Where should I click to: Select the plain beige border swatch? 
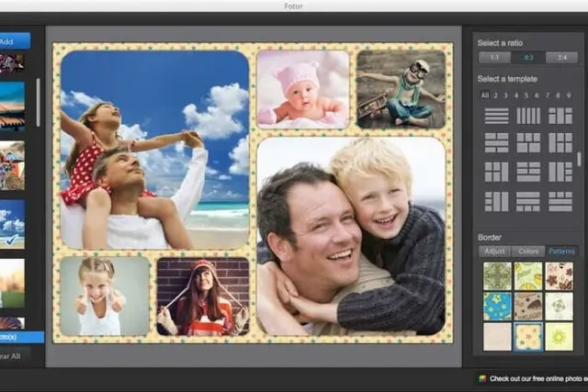pyautogui.click(x=497, y=337)
